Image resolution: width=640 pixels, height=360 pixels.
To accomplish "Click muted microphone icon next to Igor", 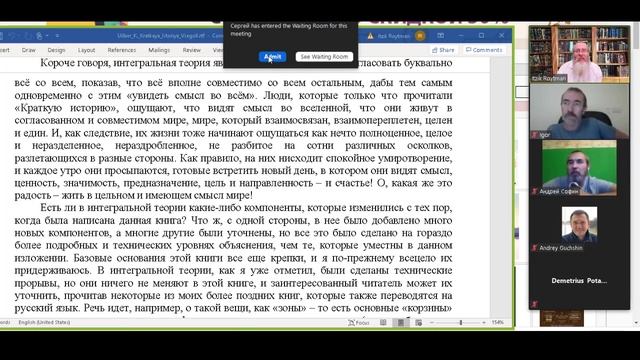I will pyautogui.click(x=534, y=135).
